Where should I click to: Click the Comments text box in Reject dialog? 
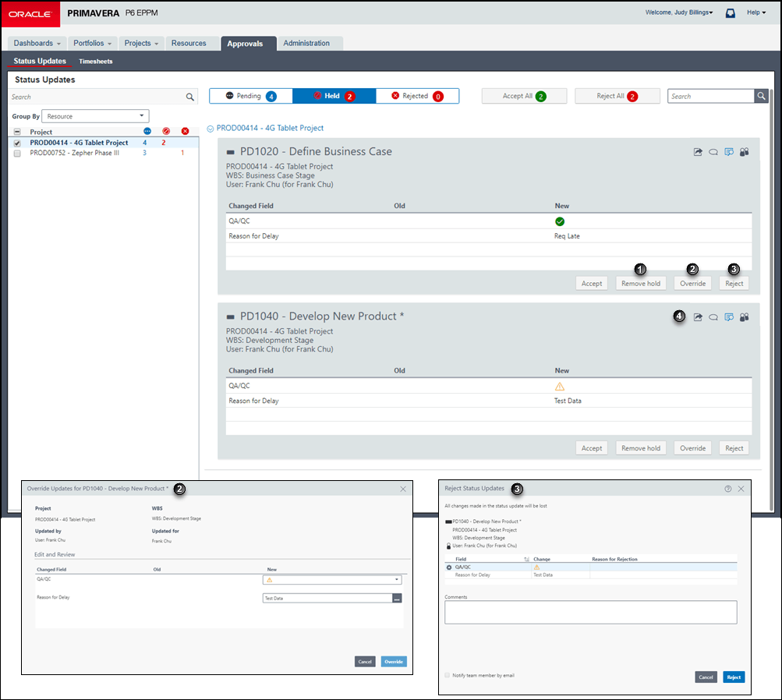(x=590, y=612)
